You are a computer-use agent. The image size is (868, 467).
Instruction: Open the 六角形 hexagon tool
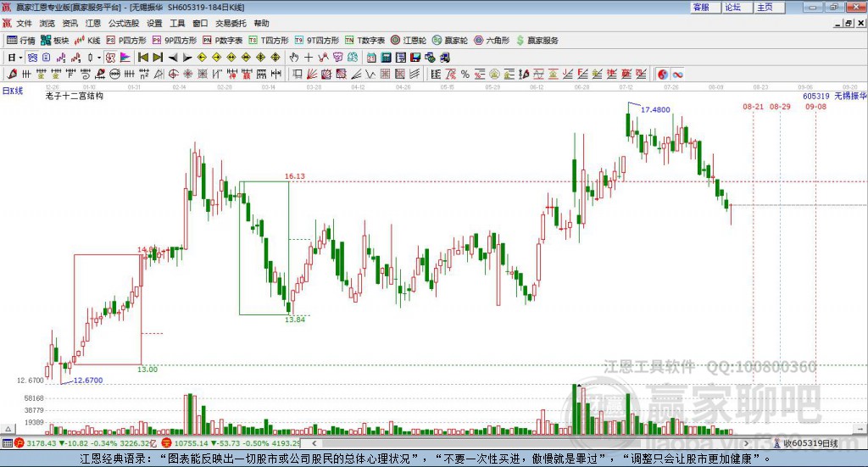click(x=492, y=41)
